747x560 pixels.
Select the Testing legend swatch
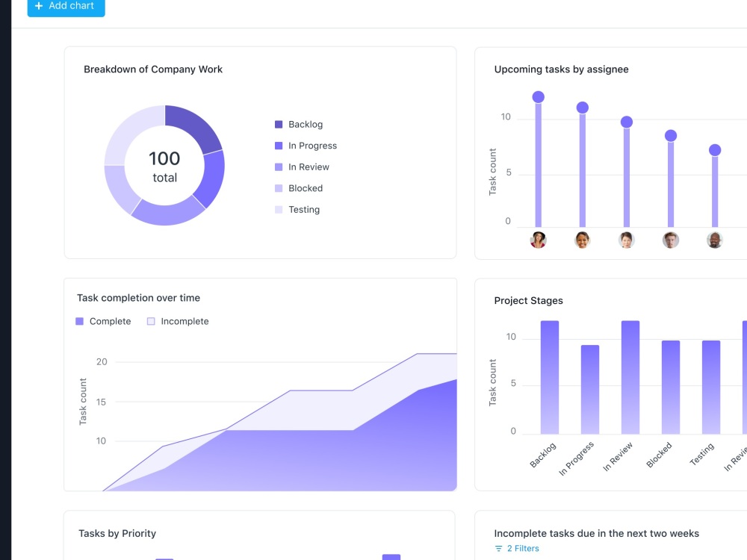[x=279, y=210]
